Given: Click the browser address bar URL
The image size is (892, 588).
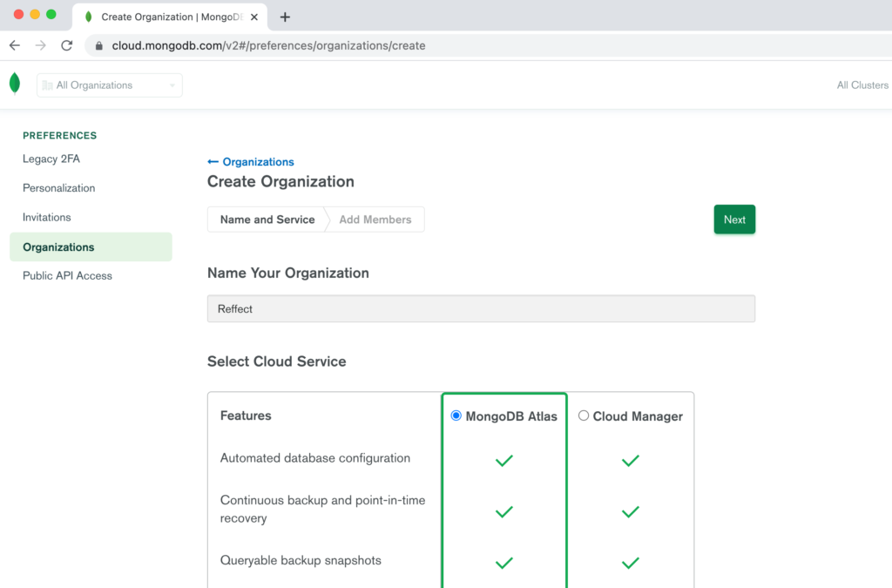Looking at the screenshot, I should (x=268, y=45).
